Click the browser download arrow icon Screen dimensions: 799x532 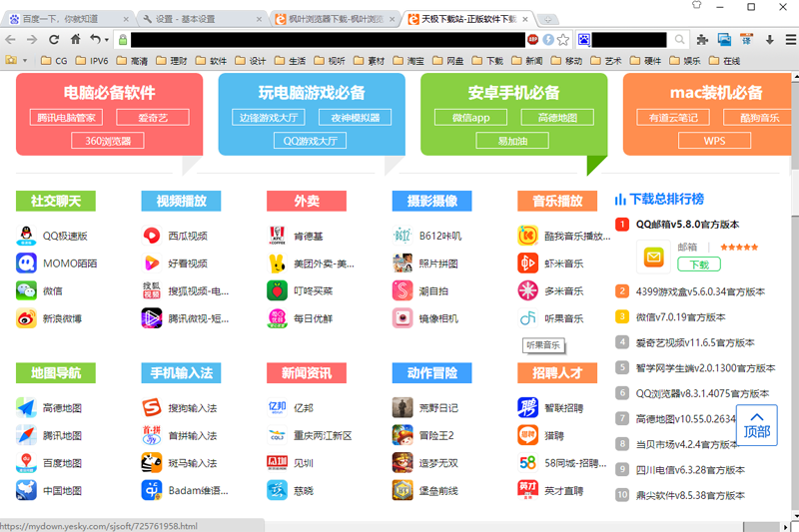(x=770, y=40)
